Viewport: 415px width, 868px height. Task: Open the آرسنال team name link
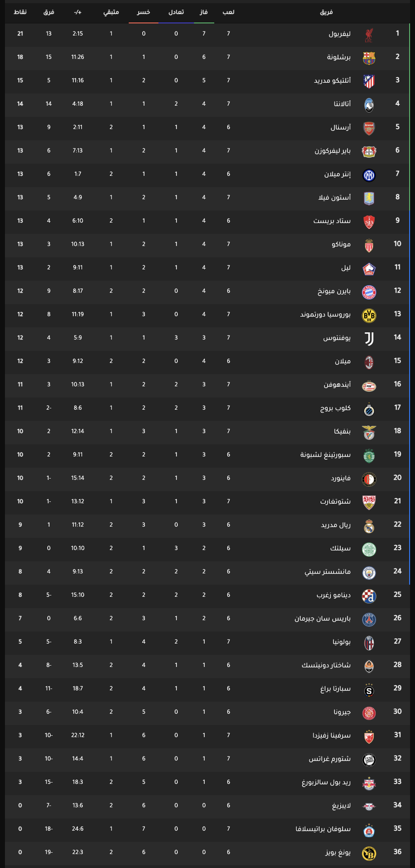[340, 127]
